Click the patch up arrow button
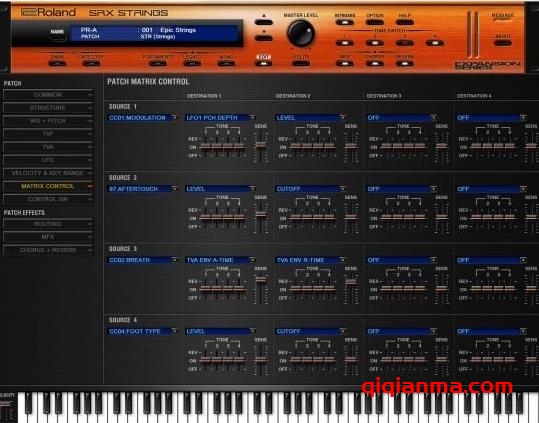This screenshot has height=423, width=539. tap(264, 22)
